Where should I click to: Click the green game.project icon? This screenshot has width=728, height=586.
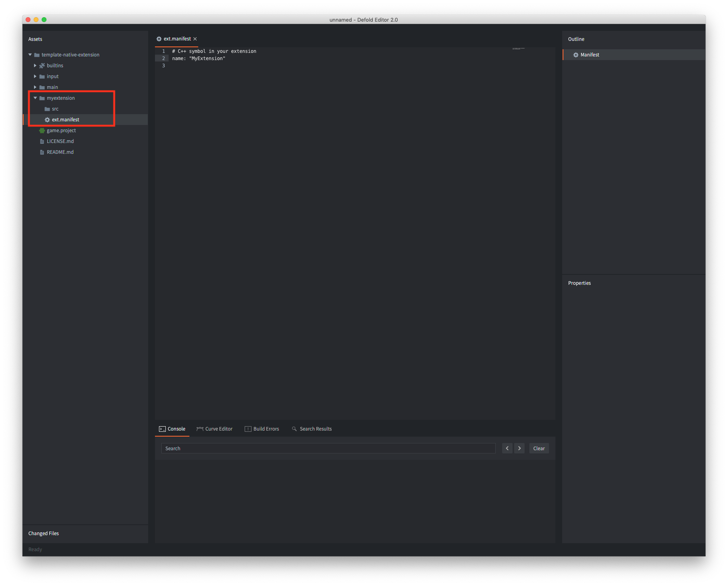click(x=42, y=131)
